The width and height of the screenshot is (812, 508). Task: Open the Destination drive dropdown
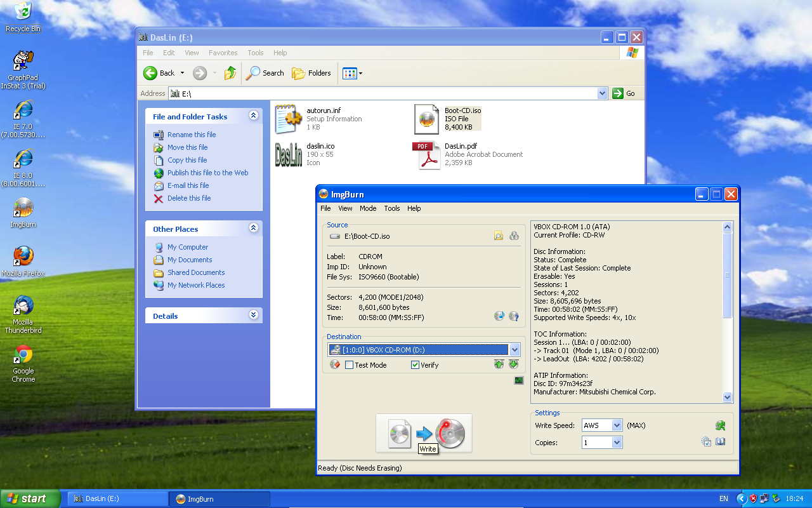click(514, 350)
